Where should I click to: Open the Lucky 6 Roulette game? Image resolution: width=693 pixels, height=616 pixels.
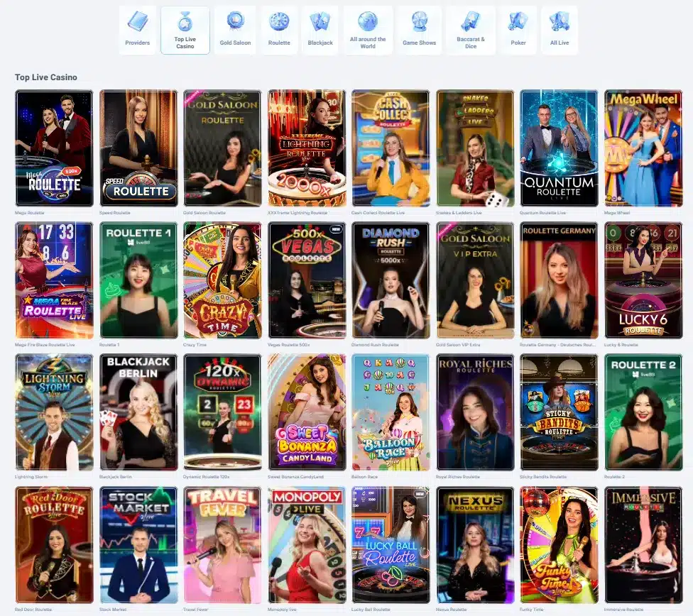tap(643, 280)
